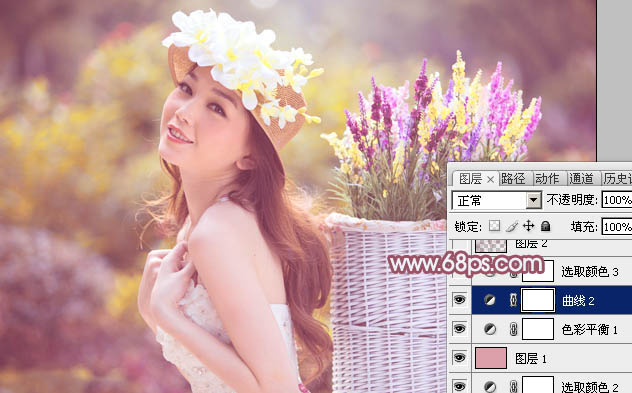Click the lock all padlock icon
The image size is (632, 393).
[545, 226]
